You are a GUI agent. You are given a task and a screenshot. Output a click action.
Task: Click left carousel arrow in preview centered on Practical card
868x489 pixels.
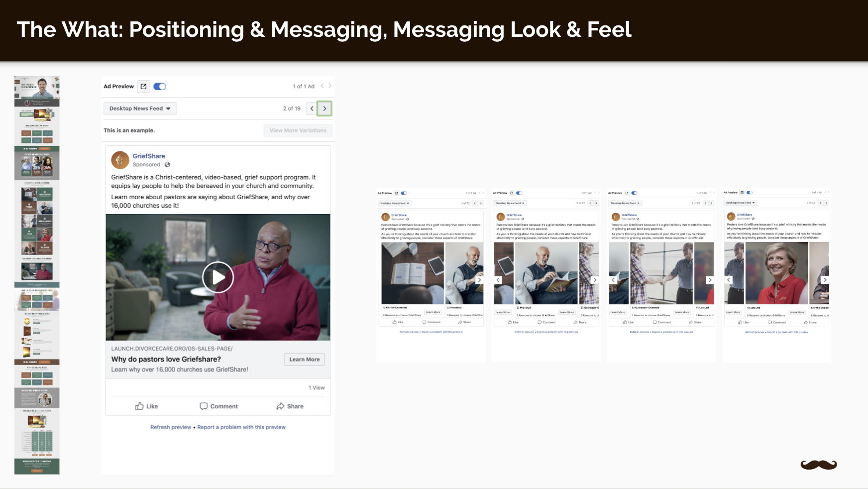498,280
